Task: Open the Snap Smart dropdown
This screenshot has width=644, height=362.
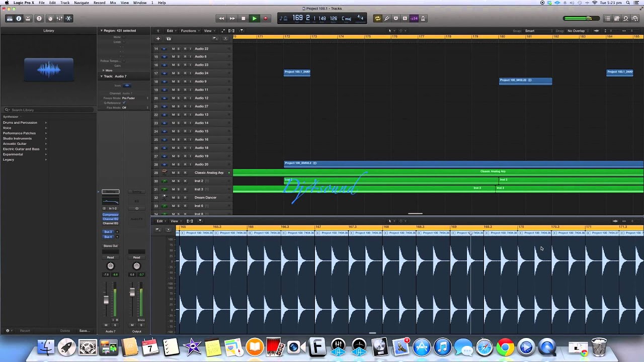Action: pos(538,31)
